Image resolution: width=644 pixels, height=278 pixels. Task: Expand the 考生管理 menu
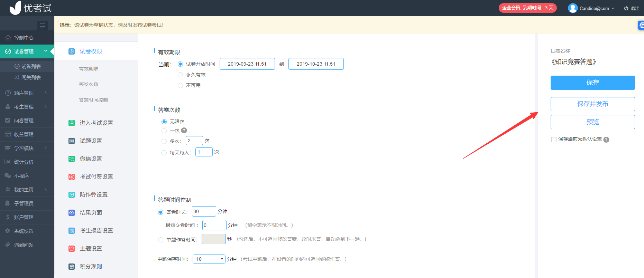point(27,107)
